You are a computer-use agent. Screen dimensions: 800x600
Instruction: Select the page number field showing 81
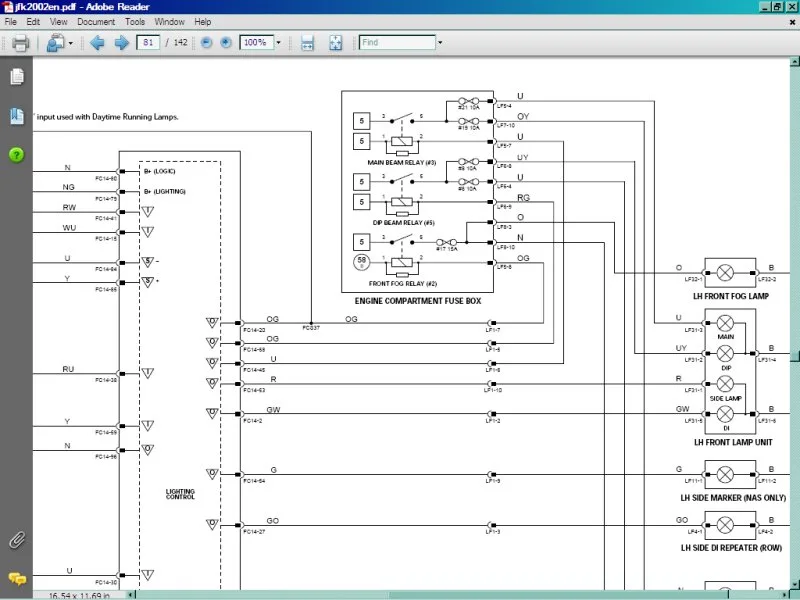pyautogui.click(x=148, y=42)
